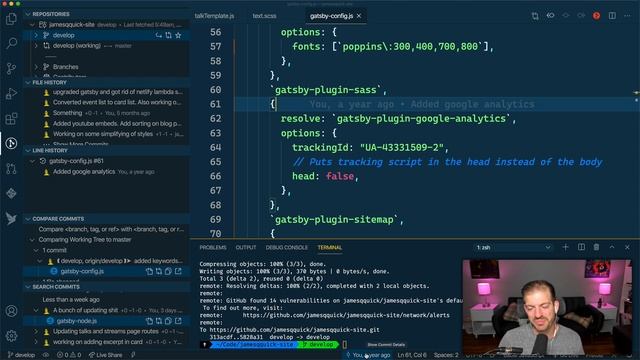Toggle the eye icon in status bar
The height and width of the screenshot is (360, 640).
(x=46, y=355)
